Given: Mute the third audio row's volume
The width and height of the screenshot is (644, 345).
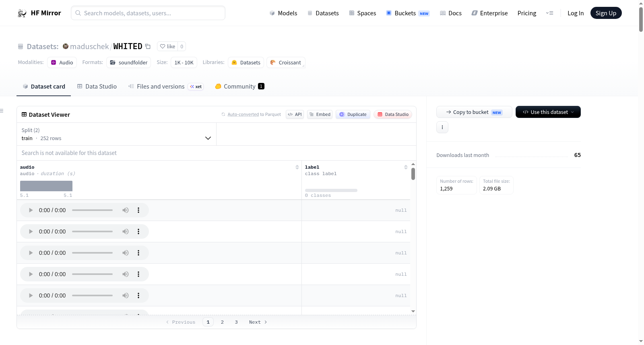Looking at the screenshot, I should 126,253.
